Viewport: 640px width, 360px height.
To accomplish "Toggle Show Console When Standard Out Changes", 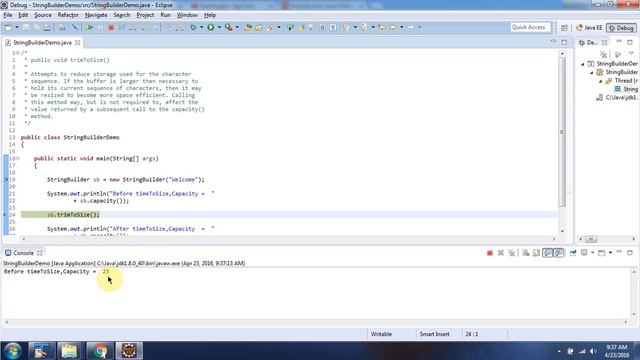I will (548, 253).
